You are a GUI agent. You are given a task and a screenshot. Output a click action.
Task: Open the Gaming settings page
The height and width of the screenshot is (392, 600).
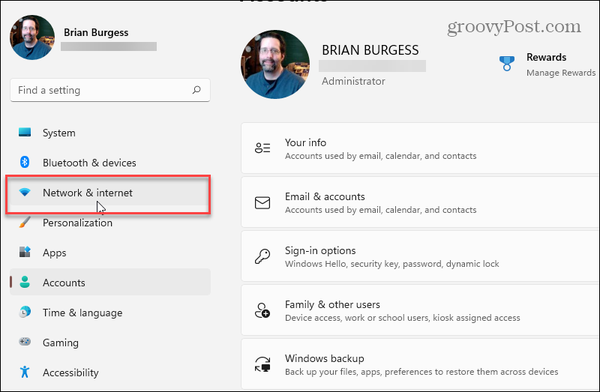[110, 342]
